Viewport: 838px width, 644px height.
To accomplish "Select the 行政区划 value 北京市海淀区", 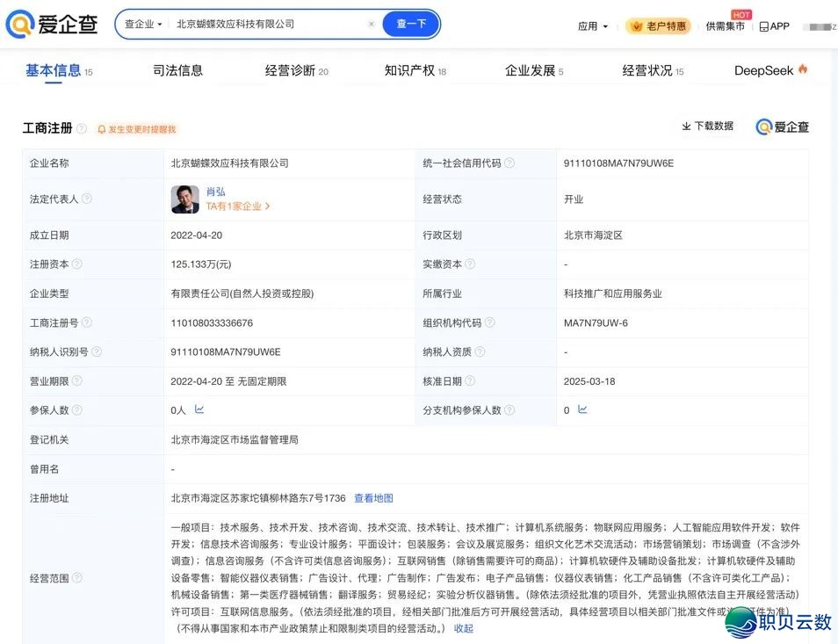I will click(x=593, y=235).
